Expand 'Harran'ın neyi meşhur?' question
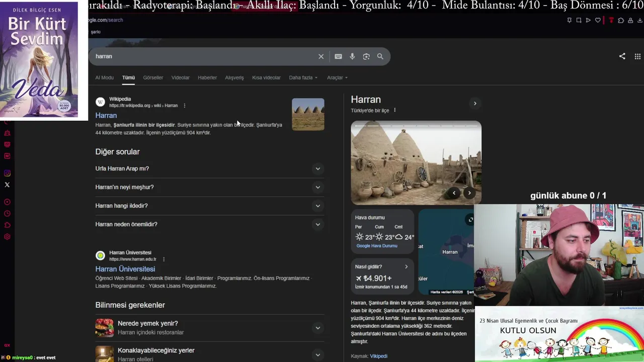This screenshot has width=644, height=362. 317,188
